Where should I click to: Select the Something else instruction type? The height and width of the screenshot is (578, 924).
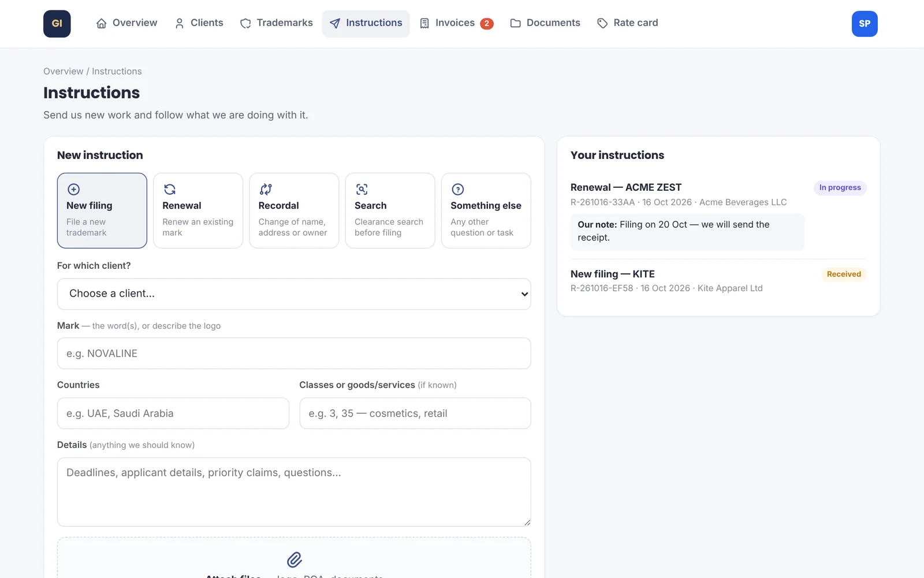[x=486, y=210]
